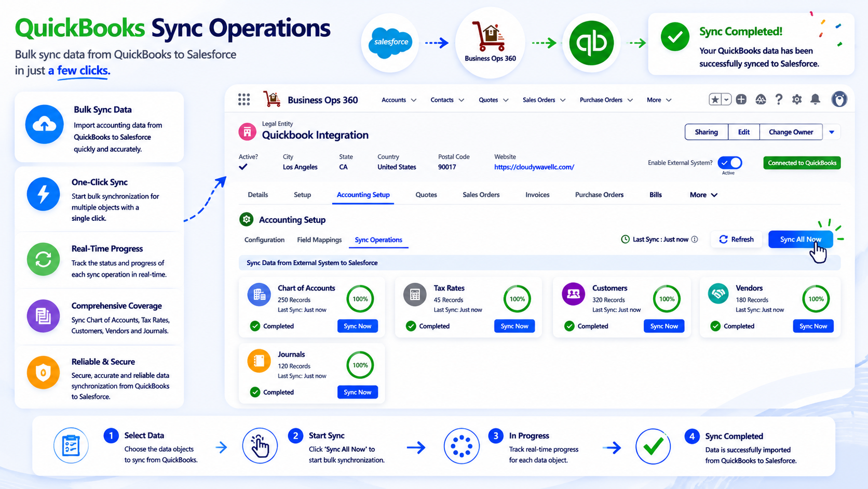Screen dimensions: 868x489
Task: Open the record actions dropdown arrow
Action: pos(832,132)
